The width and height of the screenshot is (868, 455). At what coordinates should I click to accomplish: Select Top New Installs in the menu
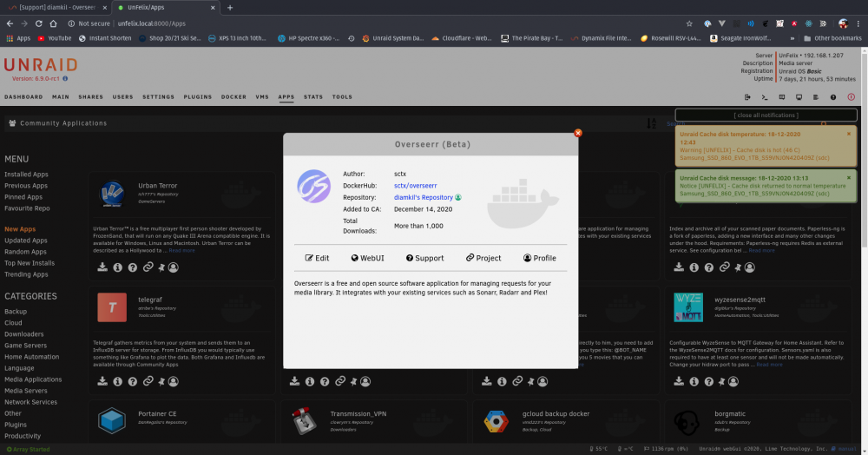pos(30,263)
